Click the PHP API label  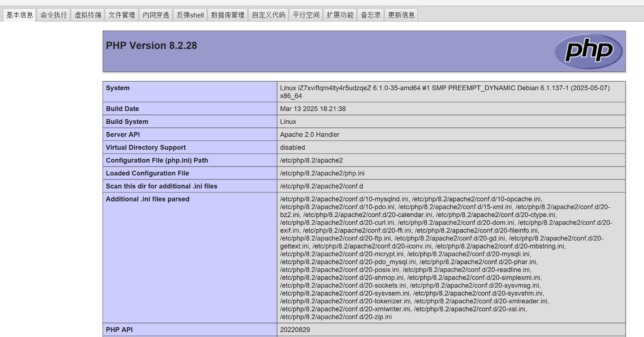click(x=119, y=330)
